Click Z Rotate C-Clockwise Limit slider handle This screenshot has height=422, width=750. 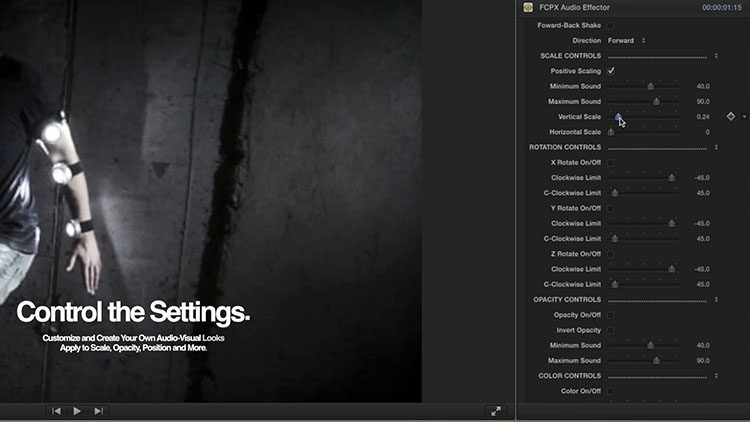click(x=615, y=285)
